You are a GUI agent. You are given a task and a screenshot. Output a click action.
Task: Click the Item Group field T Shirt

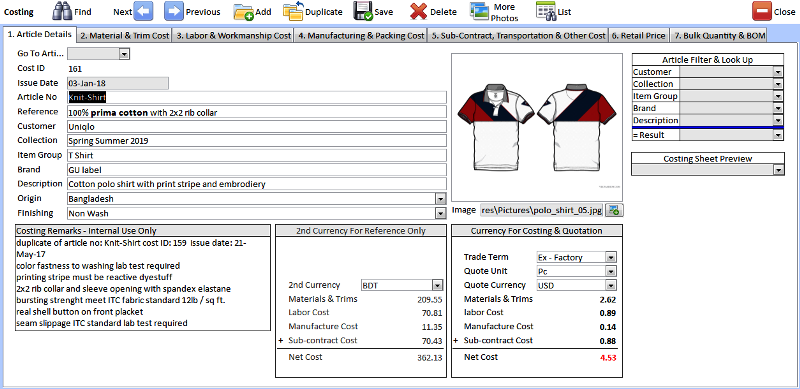257,155
